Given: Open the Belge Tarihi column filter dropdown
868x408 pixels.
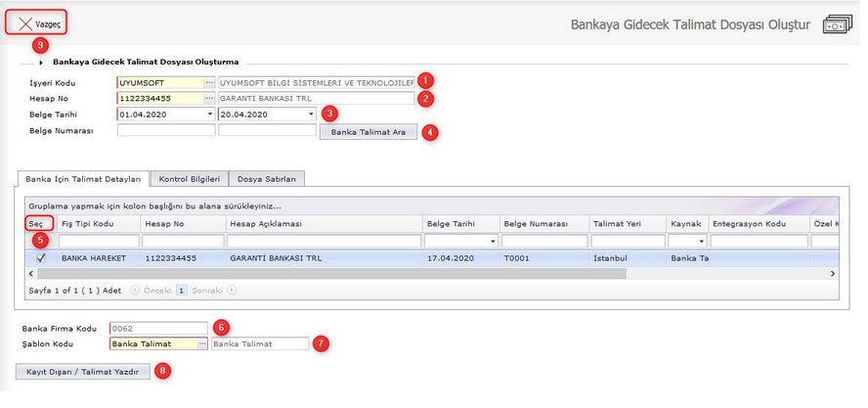Looking at the screenshot, I should (491, 241).
